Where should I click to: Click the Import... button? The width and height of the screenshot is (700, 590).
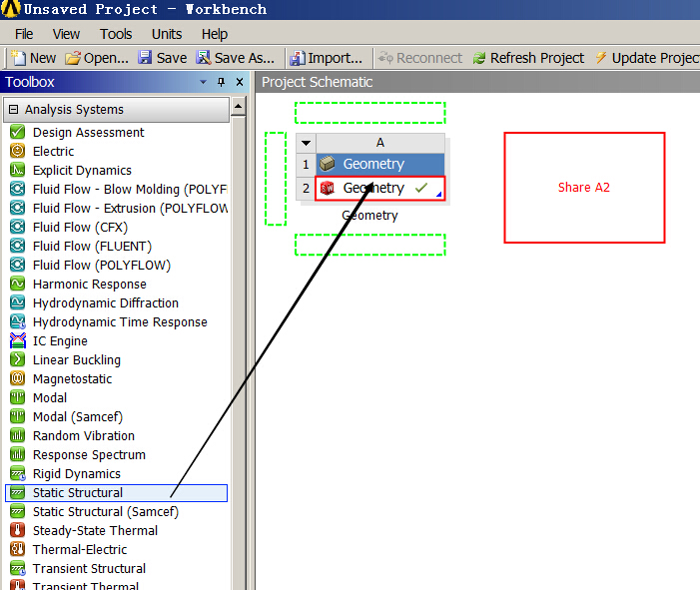click(x=326, y=58)
